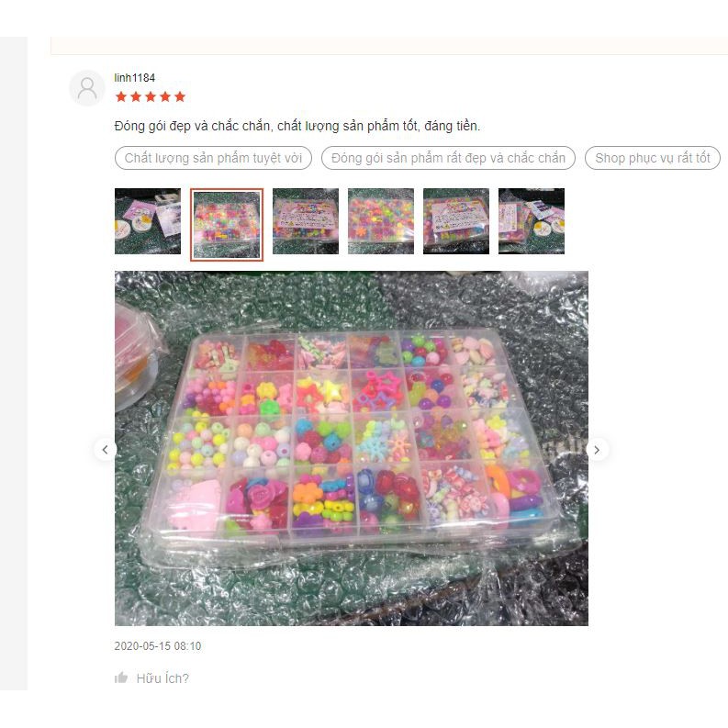Open the first review photo thumbnail
Screen dimensions: 728x728
[148, 221]
